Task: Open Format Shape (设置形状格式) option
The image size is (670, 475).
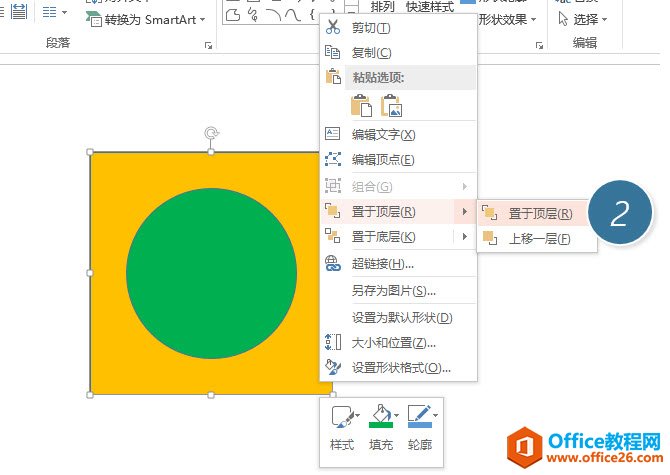Action: (398, 367)
